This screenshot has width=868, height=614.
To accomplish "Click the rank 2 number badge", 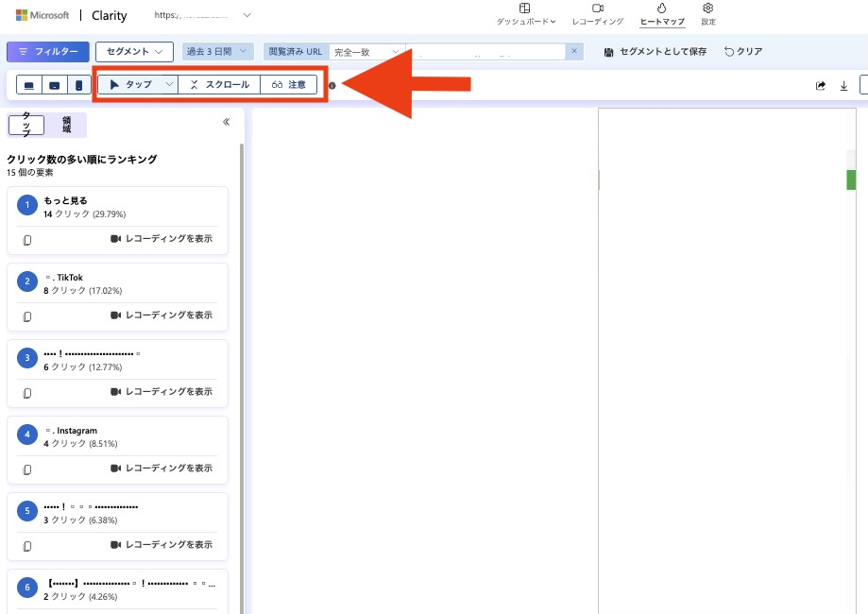I will 27,281.
